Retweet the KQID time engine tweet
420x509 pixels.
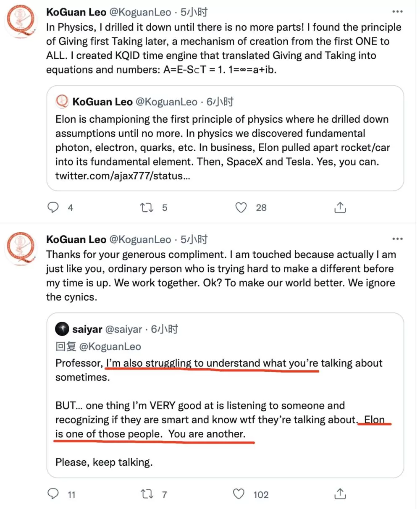point(147,207)
